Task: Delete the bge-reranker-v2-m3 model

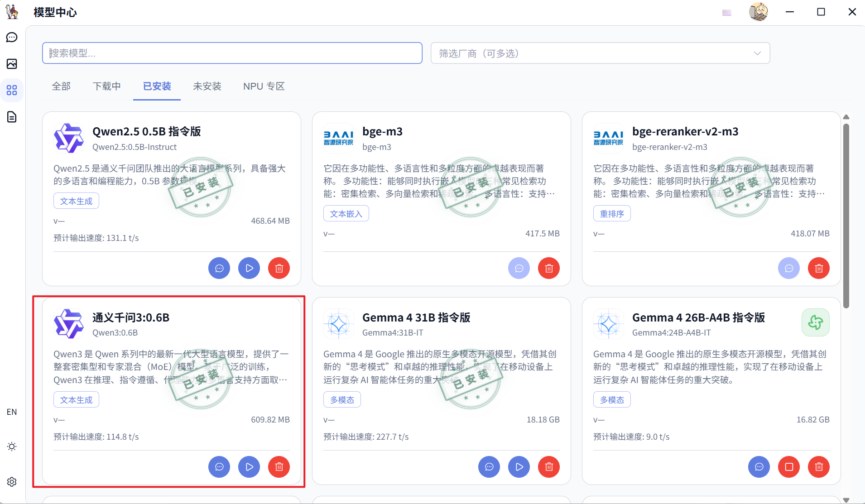Action: 819,268
